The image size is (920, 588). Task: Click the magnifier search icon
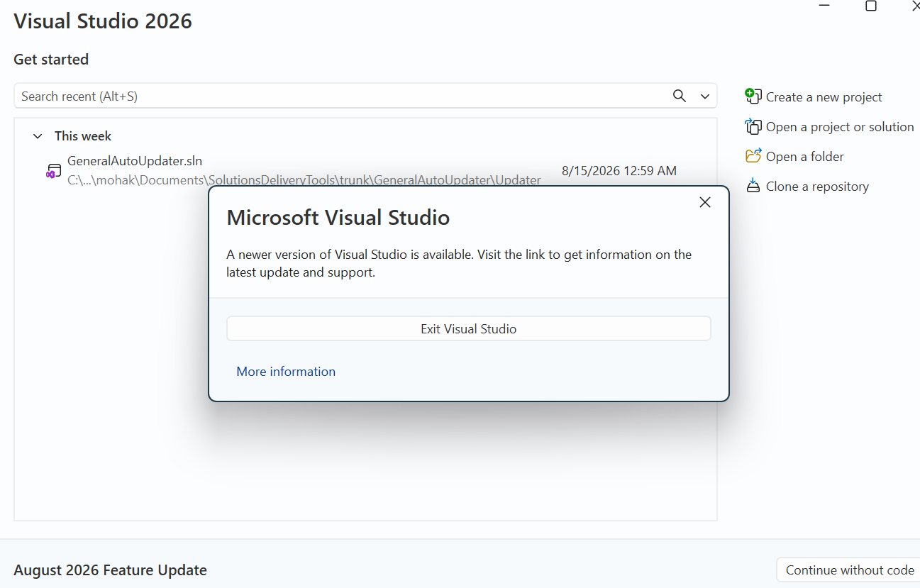(x=680, y=96)
